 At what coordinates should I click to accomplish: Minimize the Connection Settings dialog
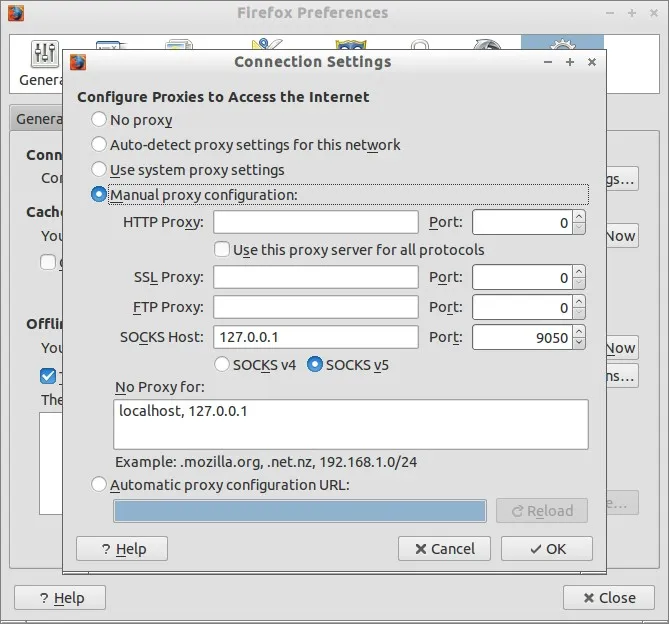coord(548,62)
